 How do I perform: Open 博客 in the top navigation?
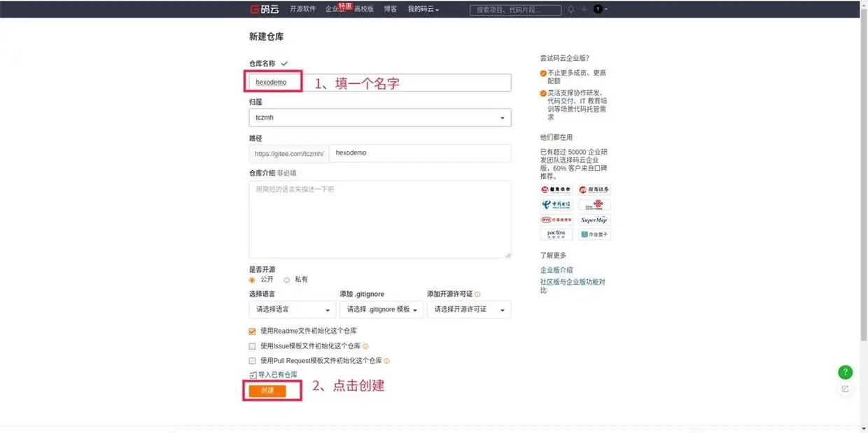(x=391, y=9)
